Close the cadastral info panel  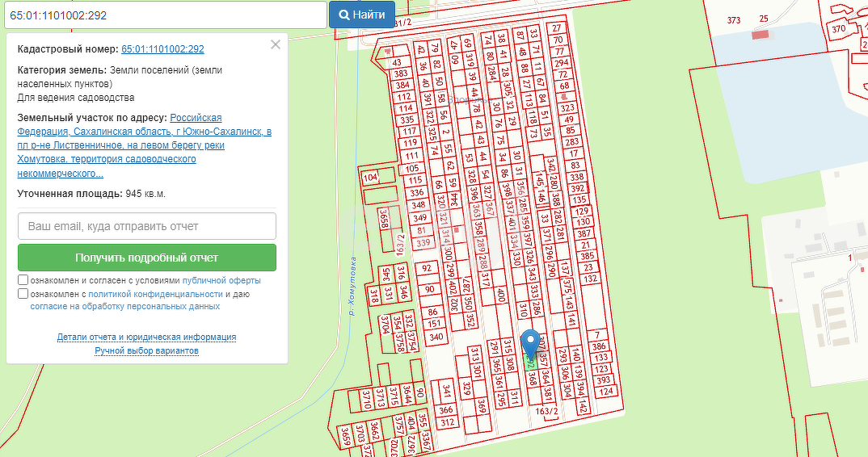click(276, 45)
